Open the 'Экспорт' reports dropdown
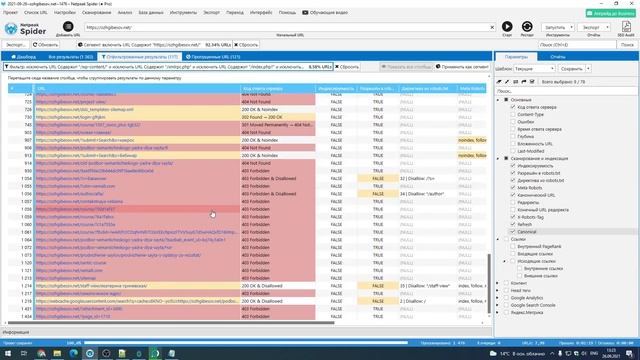The height and width of the screenshot is (360, 640). (594, 27)
